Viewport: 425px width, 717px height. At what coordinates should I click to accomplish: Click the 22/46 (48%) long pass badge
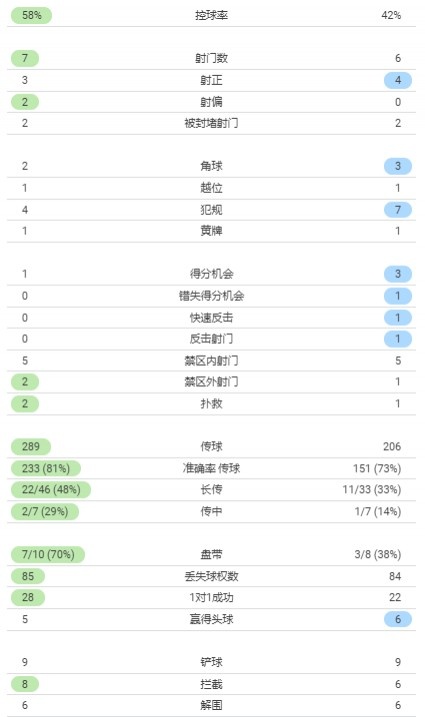point(51,490)
